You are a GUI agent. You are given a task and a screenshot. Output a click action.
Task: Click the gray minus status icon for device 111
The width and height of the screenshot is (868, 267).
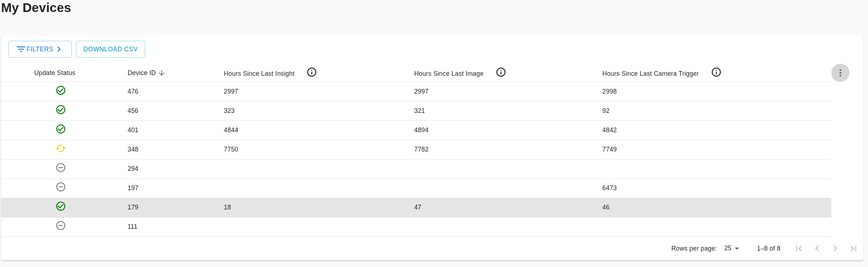61,225
